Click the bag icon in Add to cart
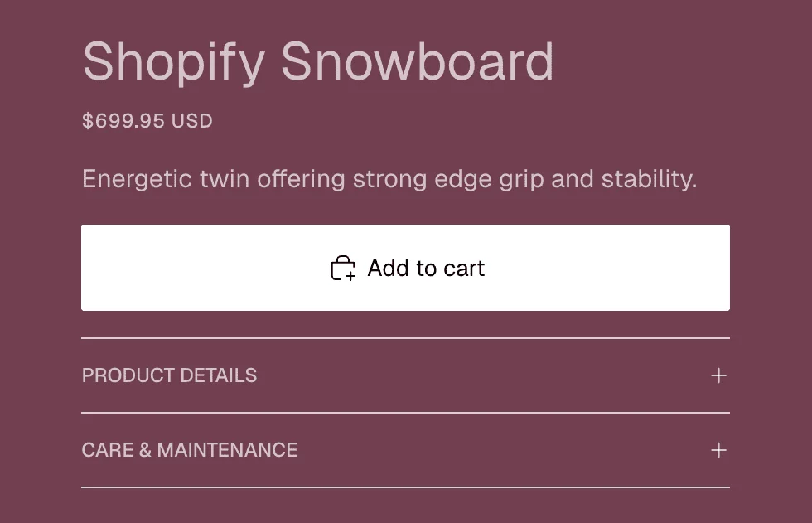Viewport: 812px width, 523px height. (x=343, y=269)
